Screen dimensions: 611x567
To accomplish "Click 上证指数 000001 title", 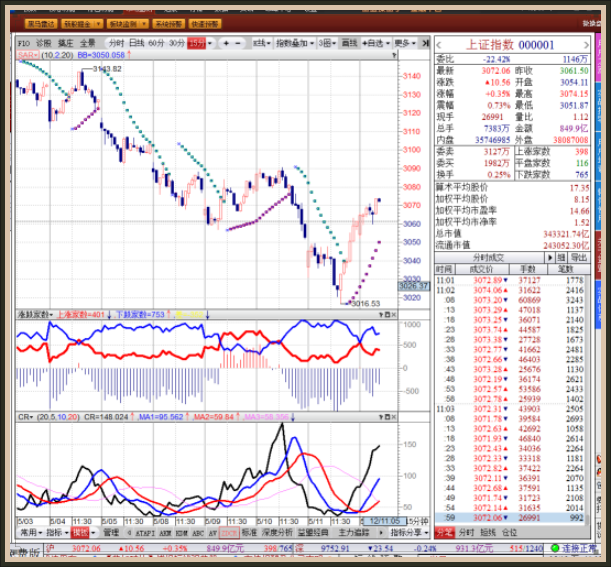I will [510, 45].
